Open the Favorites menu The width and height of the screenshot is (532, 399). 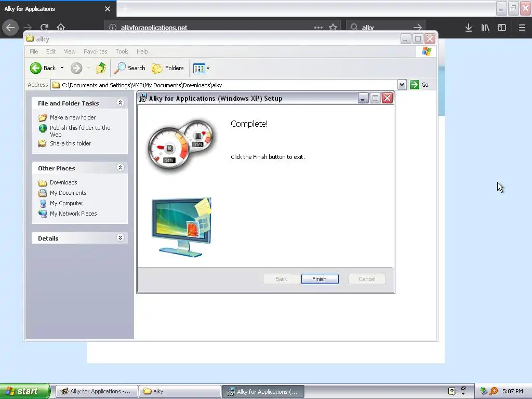click(96, 51)
